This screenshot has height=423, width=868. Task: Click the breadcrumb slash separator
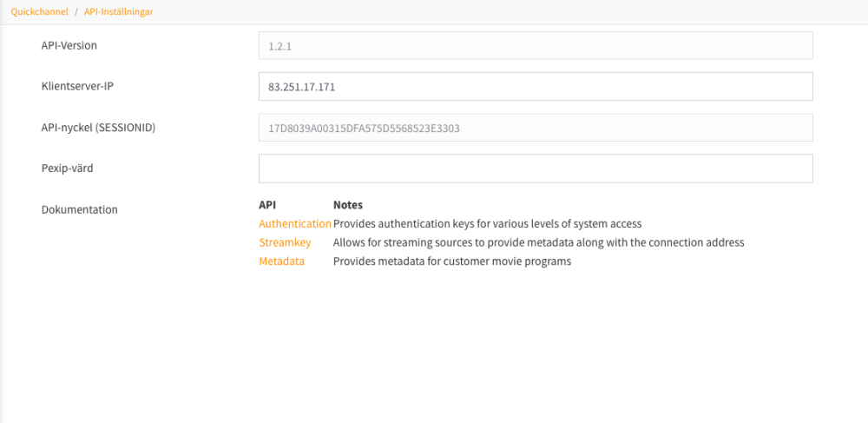coord(76,12)
